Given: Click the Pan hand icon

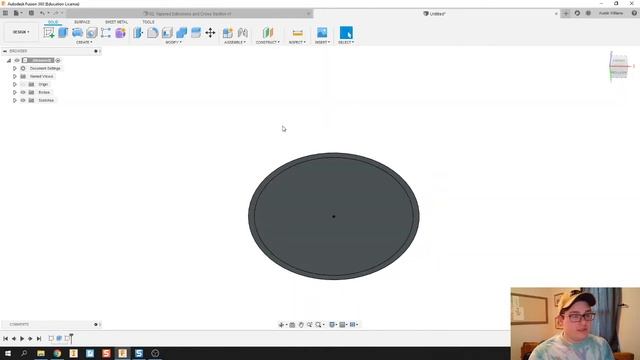Looking at the screenshot, I should coord(301,324).
